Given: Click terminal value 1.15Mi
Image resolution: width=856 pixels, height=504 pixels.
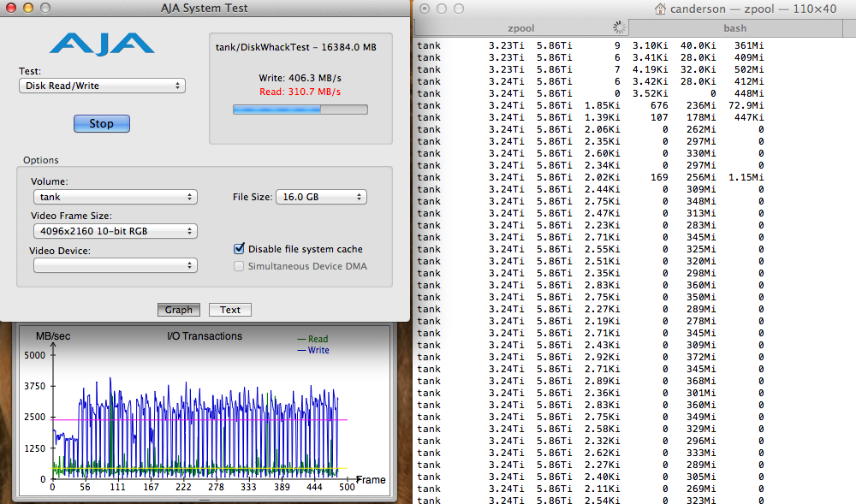Looking at the screenshot, I should [746, 177].
